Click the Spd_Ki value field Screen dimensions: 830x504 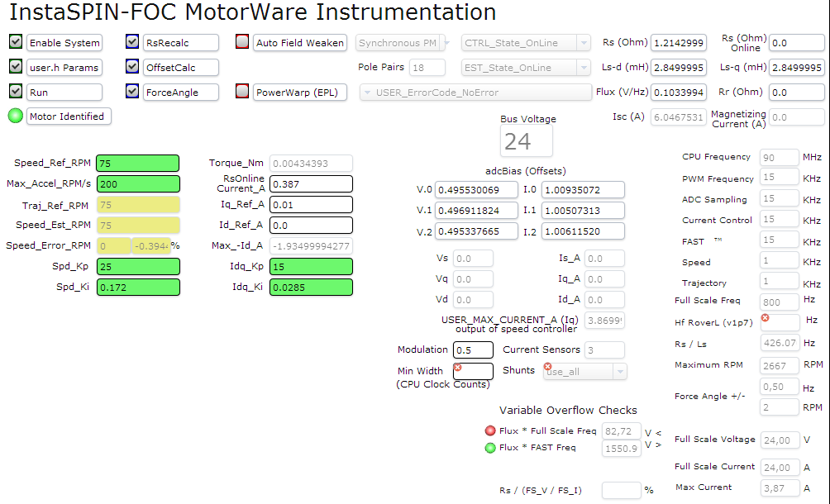pos(137,288)
